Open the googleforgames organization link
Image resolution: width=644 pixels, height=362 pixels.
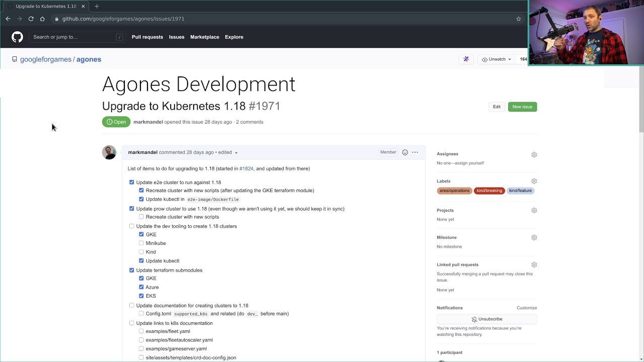46,59
